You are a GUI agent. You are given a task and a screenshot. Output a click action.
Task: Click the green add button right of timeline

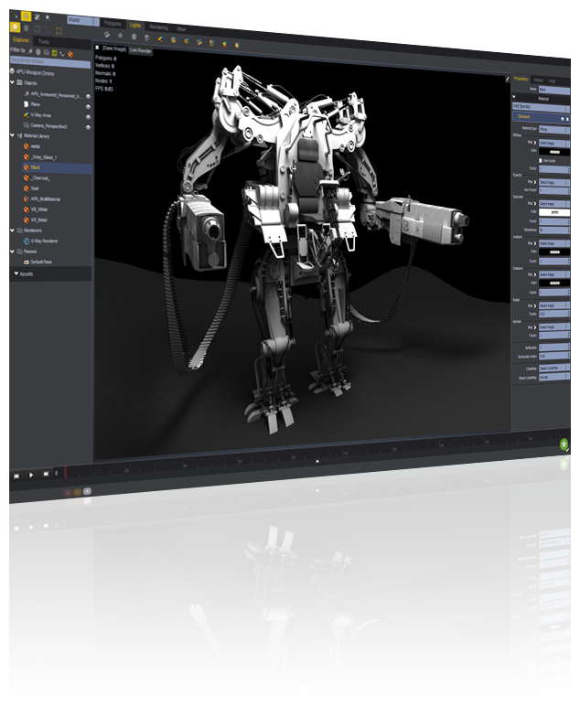point(564,444)
